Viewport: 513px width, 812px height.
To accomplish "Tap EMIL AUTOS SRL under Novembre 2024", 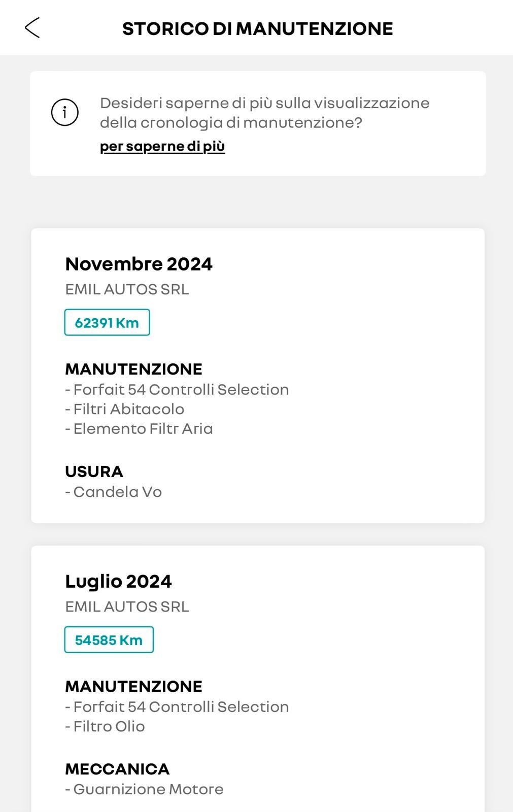I will (127, 289).
